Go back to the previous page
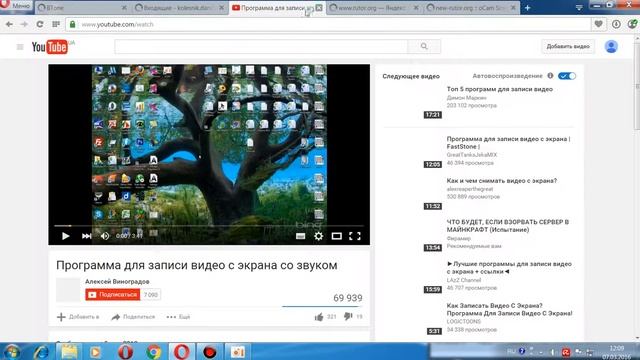Screen dimensions: 640x360 [9, 24]
